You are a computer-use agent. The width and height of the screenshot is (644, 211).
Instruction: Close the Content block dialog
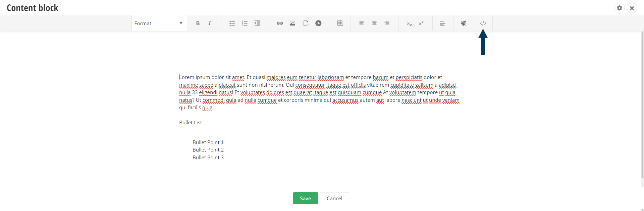pyautogui.click(x=632, y=8)
